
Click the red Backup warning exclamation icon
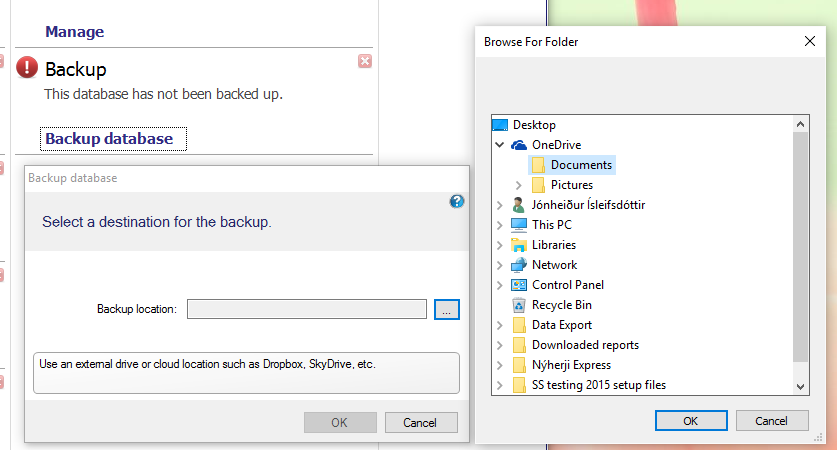click(27, 68)
